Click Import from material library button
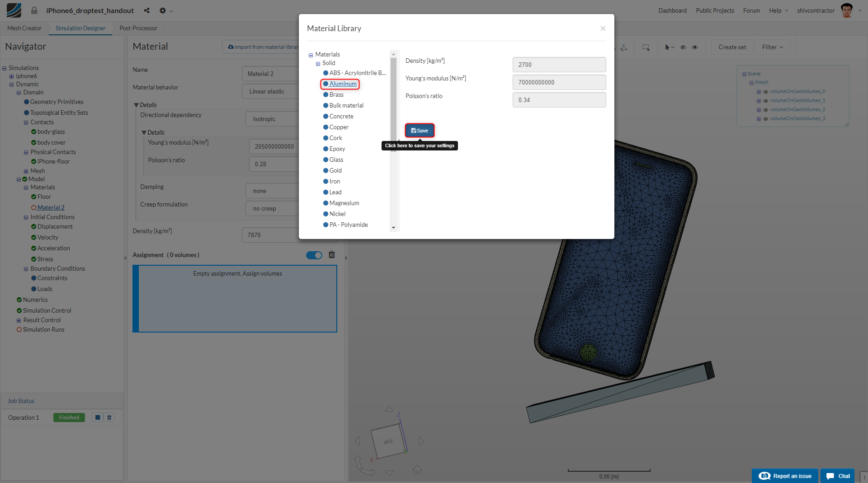 pos(261,47)
